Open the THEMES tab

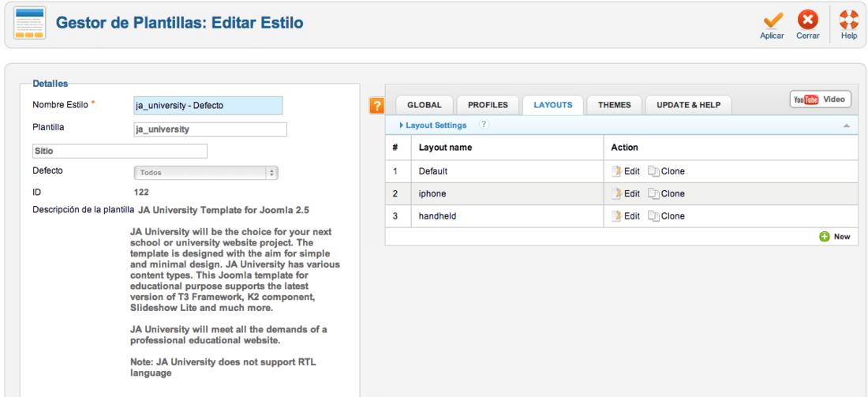(x=615, y=105)
